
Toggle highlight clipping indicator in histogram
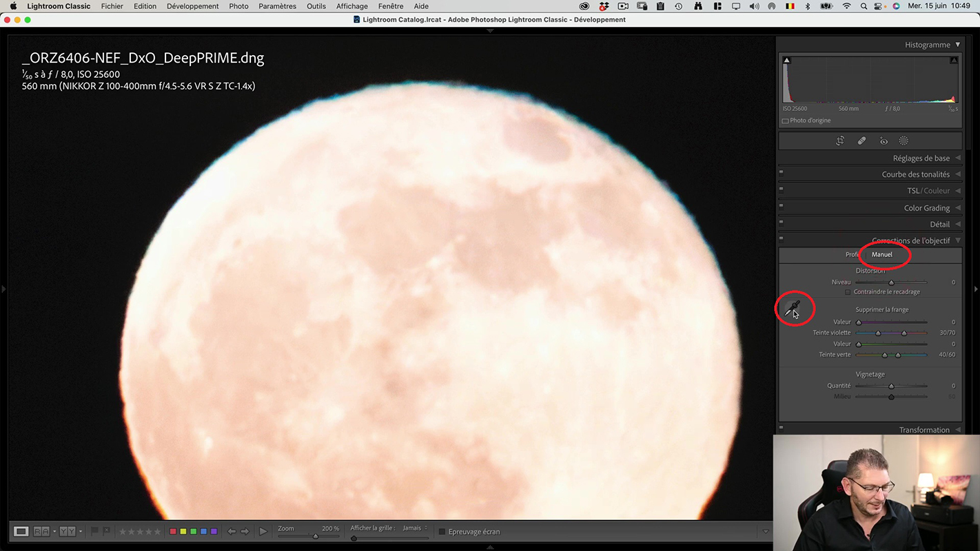(954, 61)
